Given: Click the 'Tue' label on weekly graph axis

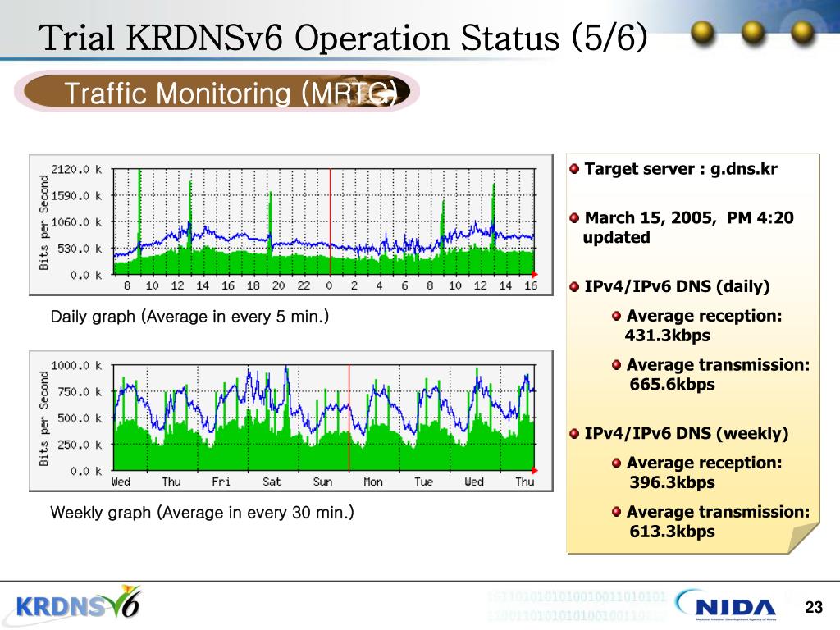Looking at the screenshot, I should 423,482.
